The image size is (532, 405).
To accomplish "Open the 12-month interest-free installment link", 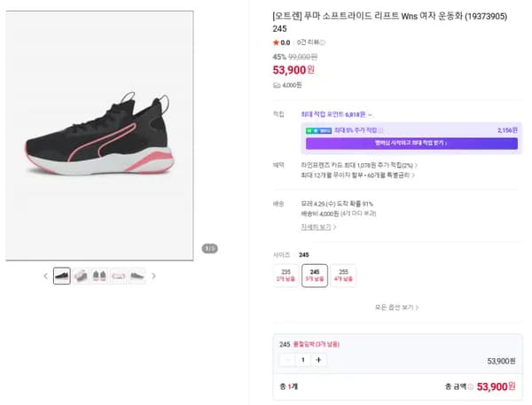I will (358, 175).
